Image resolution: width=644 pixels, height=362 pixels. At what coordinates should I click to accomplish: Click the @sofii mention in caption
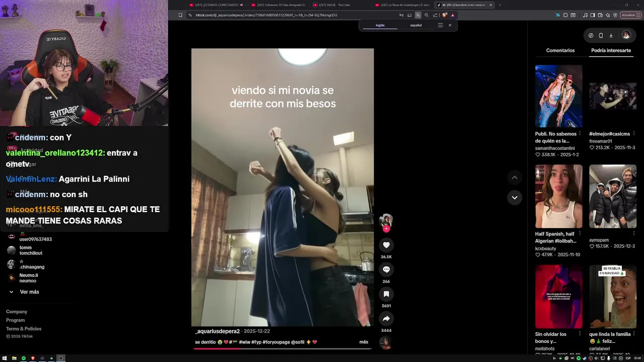tap(297, 342)
